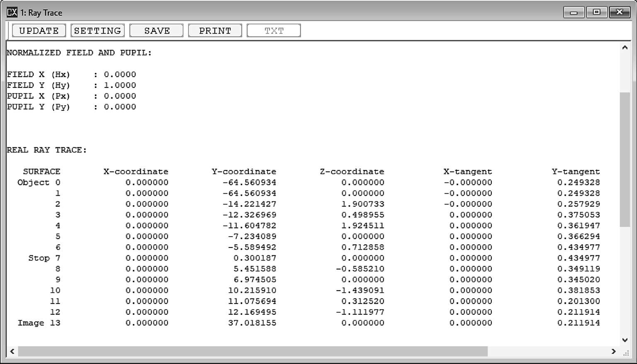Viewport: 637px width, 364px height.
Task: Click the horizontal scrollbar right arrow
Action: pos(613,352)
